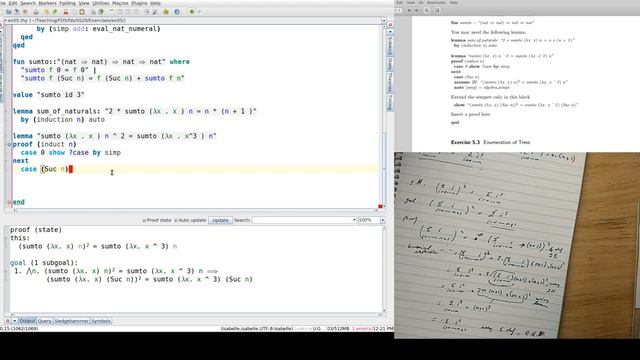This screenshot has width=640, height=360.
Task: Open the Utilities menu
Action: (101, 3)
